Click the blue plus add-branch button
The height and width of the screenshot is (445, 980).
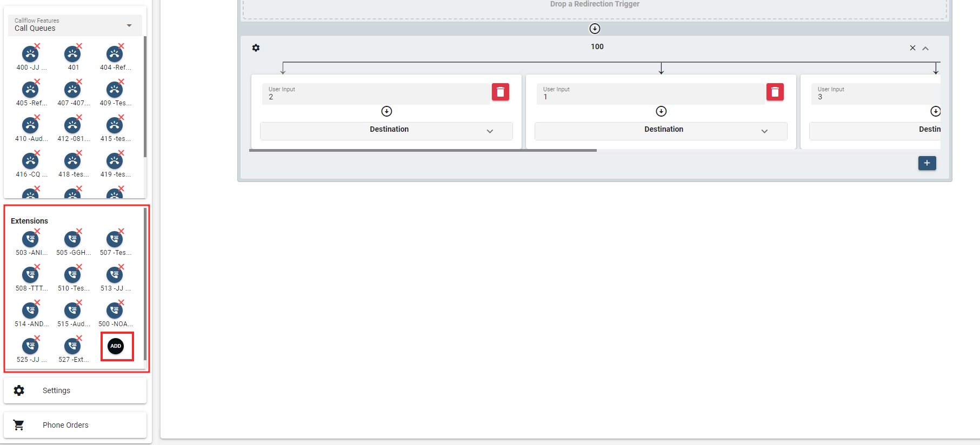coord(926,163)
